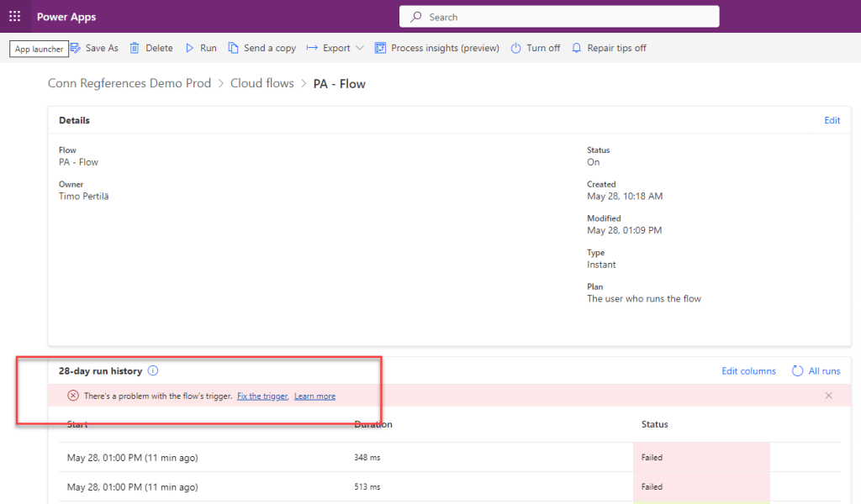
Task: Click the Delete trash icon in toolbar
Action: click(x=135, y=48)
